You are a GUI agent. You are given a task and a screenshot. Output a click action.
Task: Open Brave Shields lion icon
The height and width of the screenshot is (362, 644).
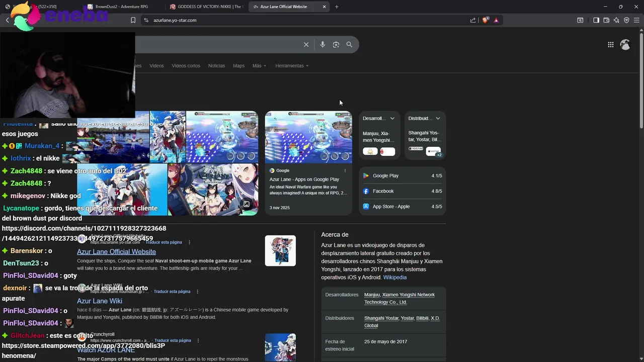click(486, 20)
